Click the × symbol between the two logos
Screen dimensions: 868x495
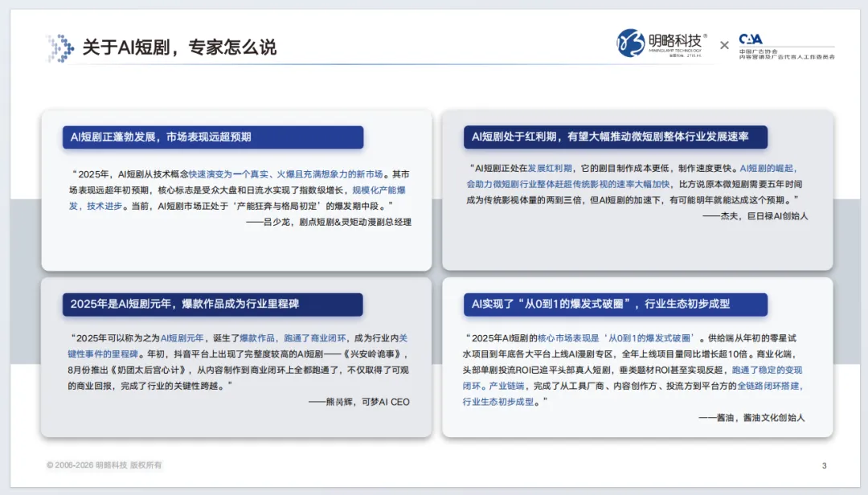(724, 46)
